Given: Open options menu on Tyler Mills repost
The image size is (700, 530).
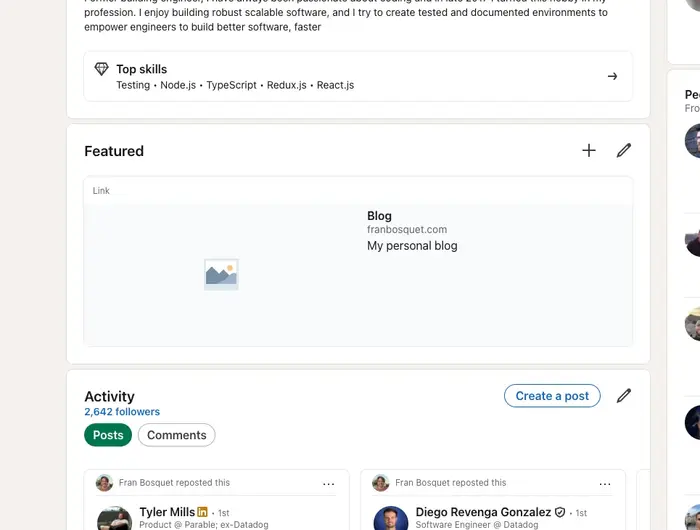Looking at the screenshot, I should click(329, 484).
